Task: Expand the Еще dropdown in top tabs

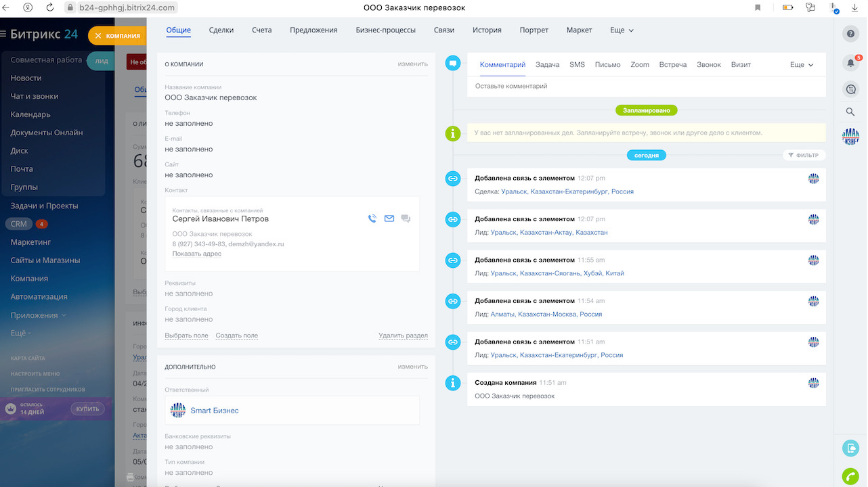Action: 622,30
